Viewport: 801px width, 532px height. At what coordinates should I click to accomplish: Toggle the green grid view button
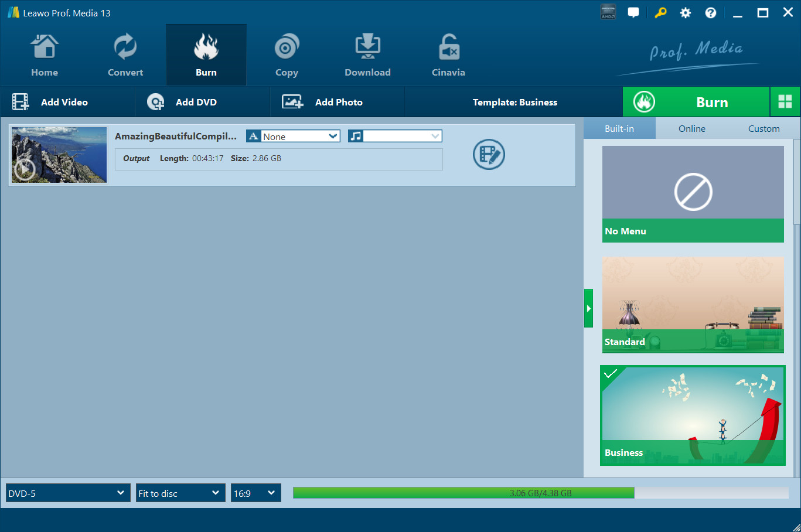(785, 102)
